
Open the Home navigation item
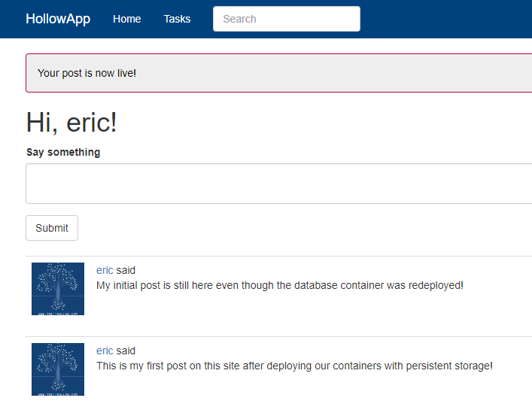126,19
